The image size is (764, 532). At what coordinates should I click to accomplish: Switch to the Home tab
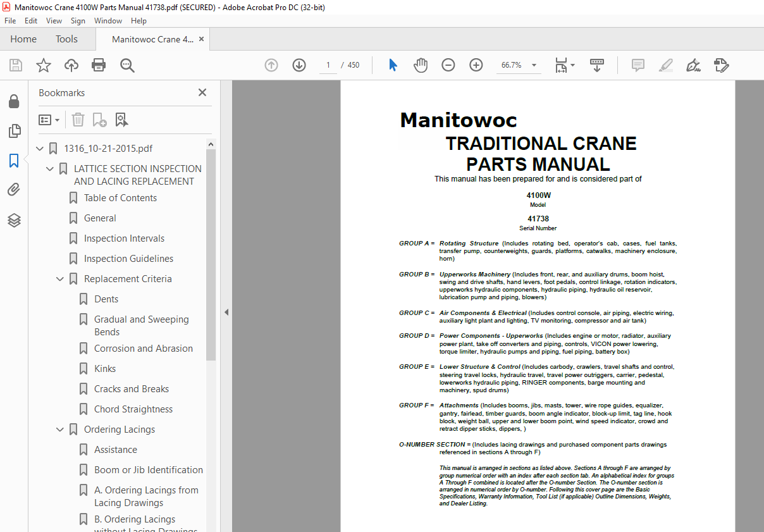point(23,39)
